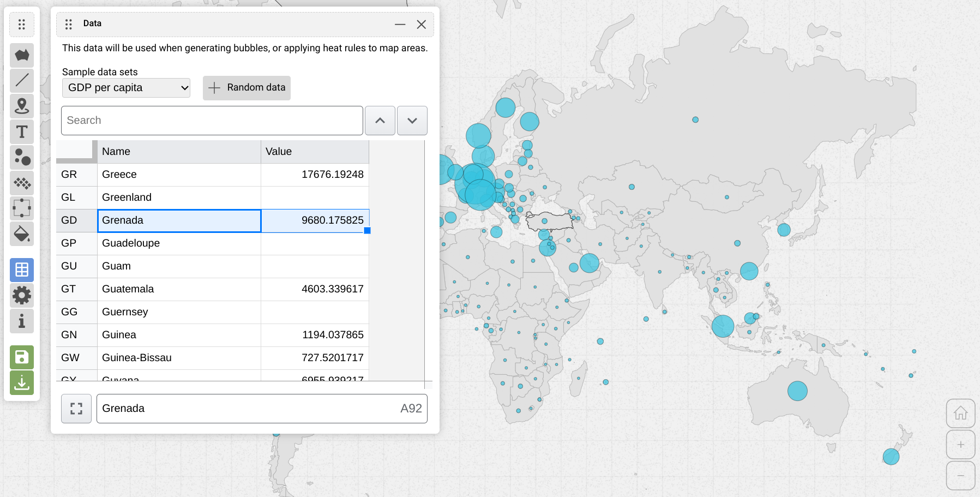Viewport: 980px width, 497px height.
Task: Toggle fullscreen for the data panel
Action: (76, 409)
